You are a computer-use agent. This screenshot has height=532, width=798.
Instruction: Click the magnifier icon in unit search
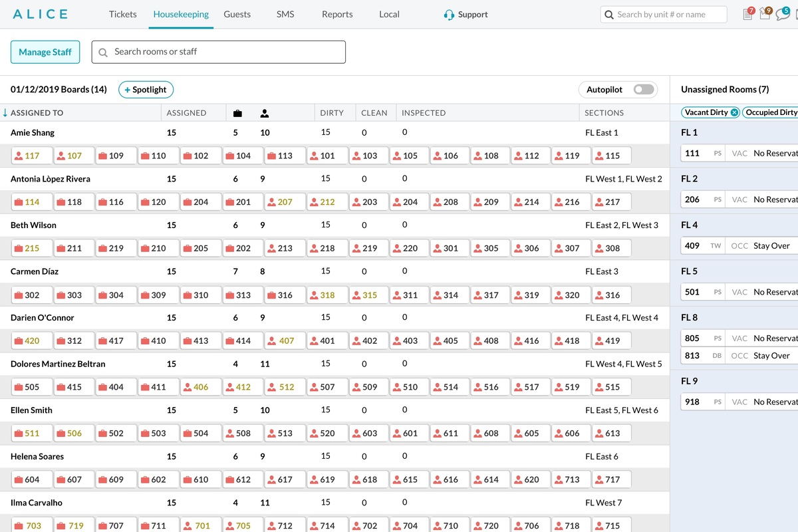tap(609, 15)
